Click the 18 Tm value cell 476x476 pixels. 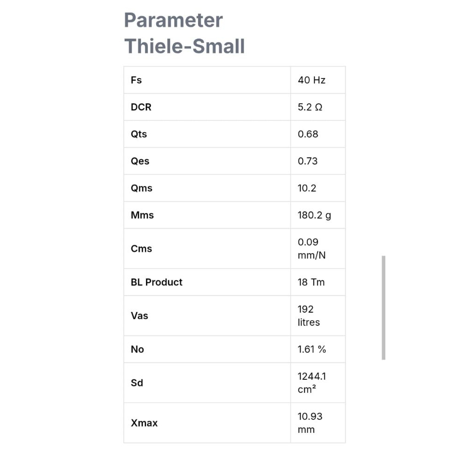(x=311, y=282)
